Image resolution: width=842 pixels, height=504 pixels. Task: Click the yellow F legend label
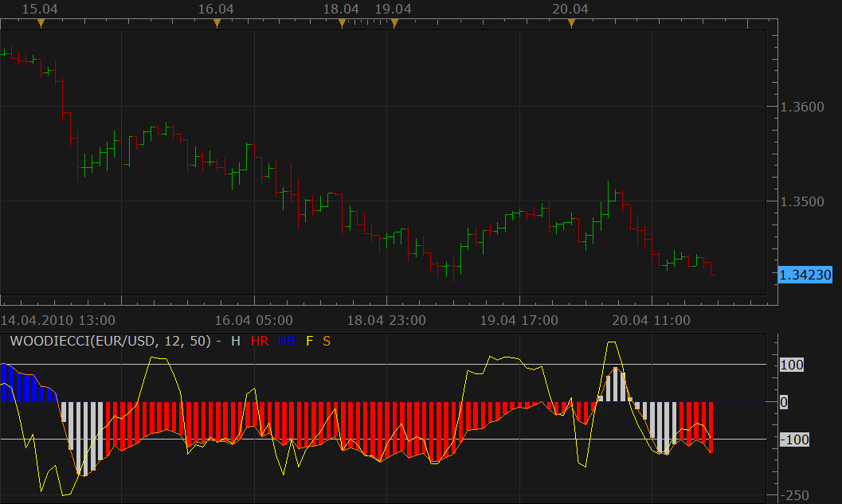(309, 341)
